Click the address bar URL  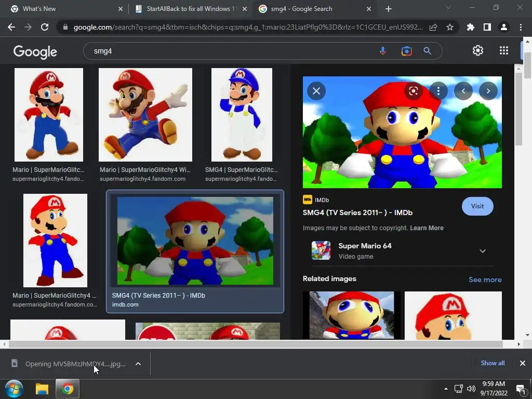(248, 27)
